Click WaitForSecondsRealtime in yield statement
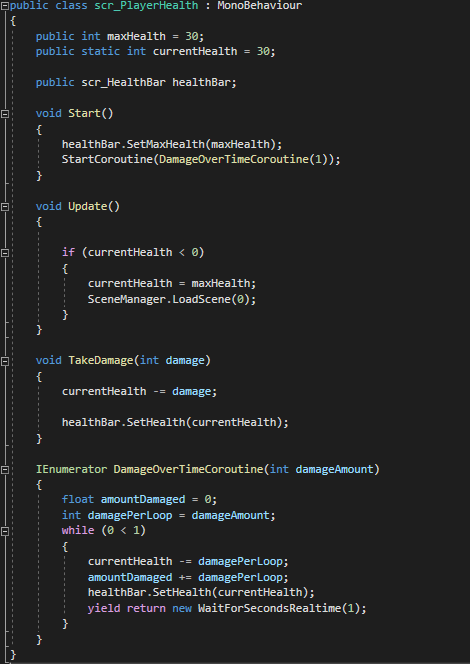 pos(270,609)
